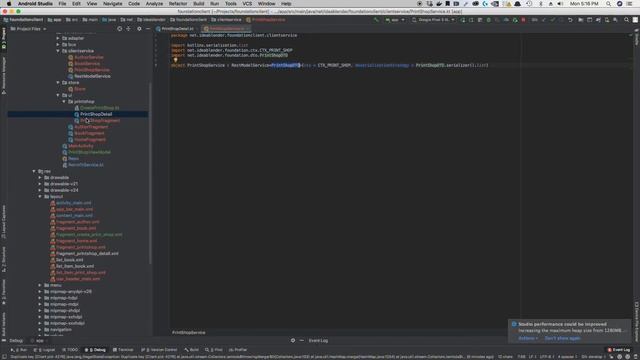Click the macOS notification center icon
Screen dimensions: 640x360
tap(630, 4)
